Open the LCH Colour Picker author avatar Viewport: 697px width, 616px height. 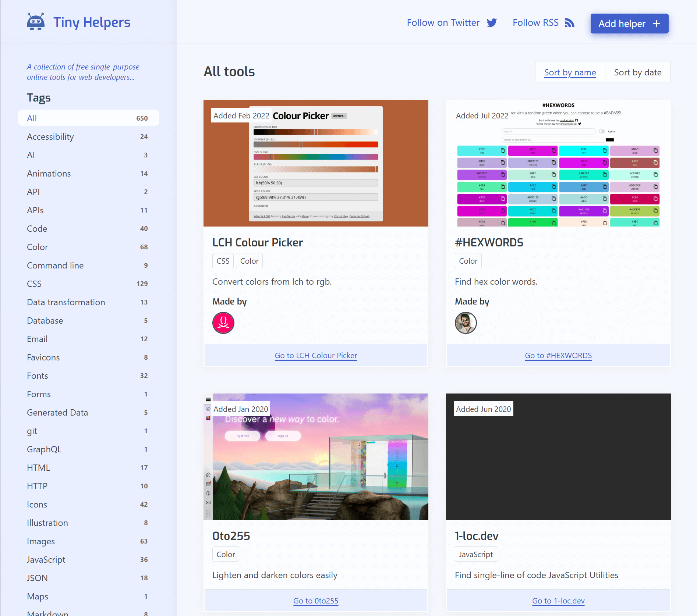point(223,323)
